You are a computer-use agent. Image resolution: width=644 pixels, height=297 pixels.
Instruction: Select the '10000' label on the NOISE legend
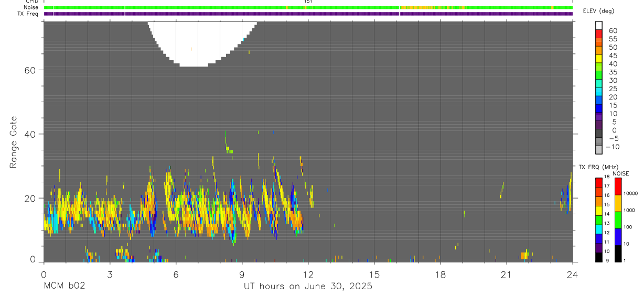tap(631, 194)
